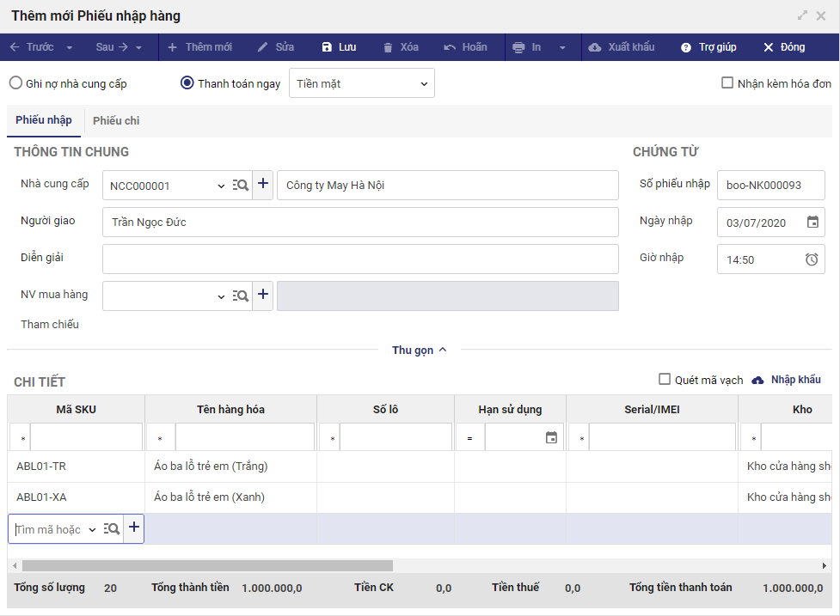840x616 pixels.
Task: Click the In printer icon
Action: 518,47
